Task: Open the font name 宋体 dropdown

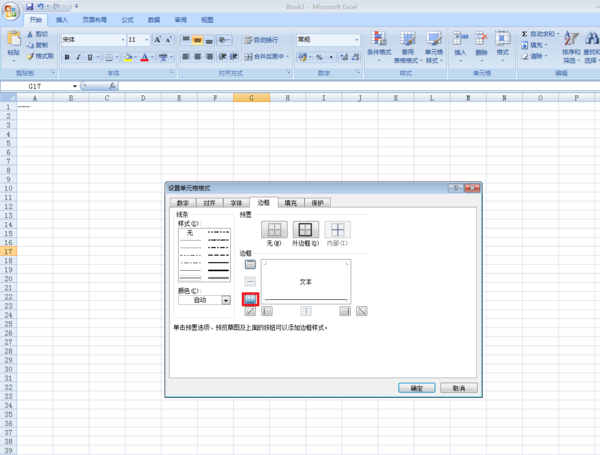Action: pyautogui.click(x=119, y=40)
